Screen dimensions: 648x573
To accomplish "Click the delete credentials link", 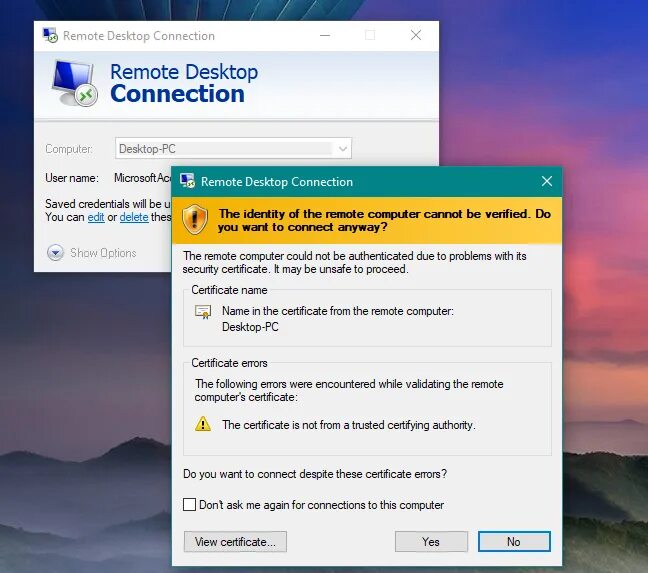I will [x=134, y=217].
